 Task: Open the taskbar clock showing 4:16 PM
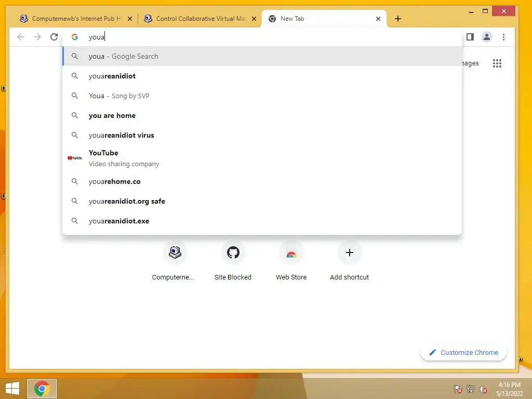510,389
